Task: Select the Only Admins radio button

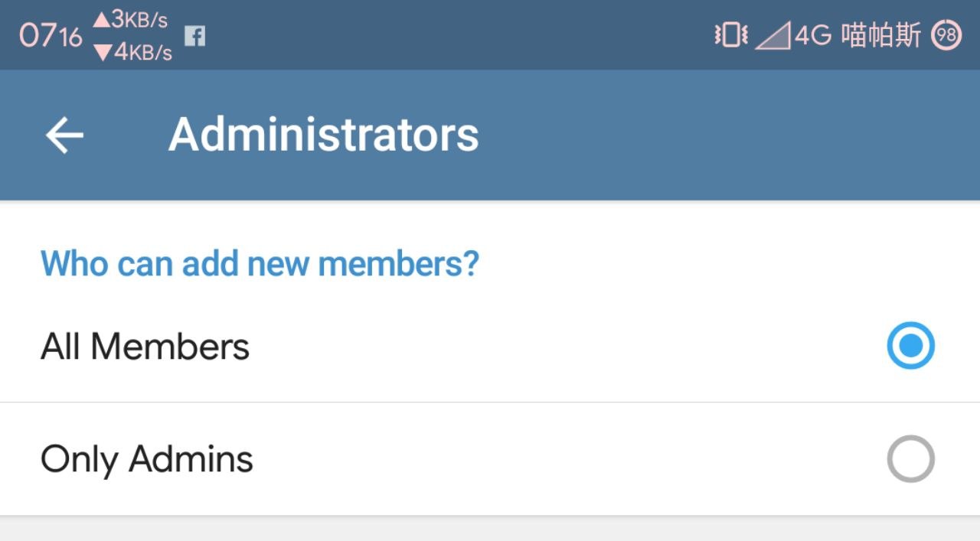Action: [x=910, y=459]
